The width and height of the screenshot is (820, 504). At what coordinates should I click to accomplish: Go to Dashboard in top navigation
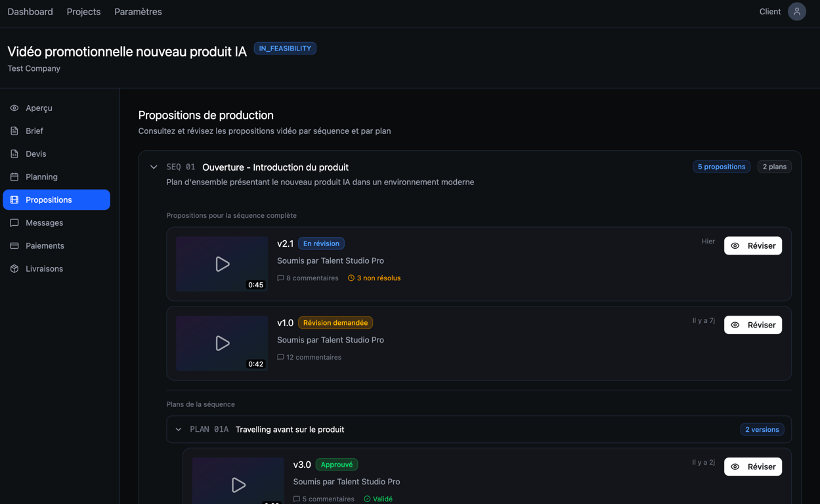30,12
